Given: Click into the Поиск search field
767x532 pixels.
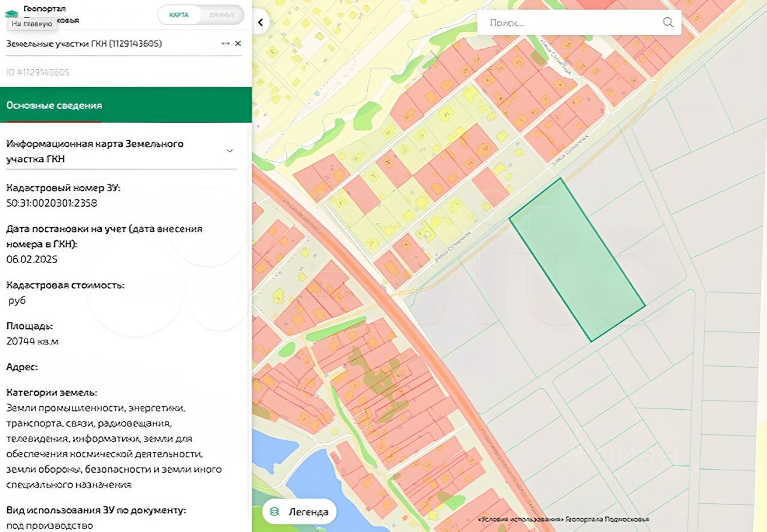Looking at the screenshot, I should coord(569,23).
